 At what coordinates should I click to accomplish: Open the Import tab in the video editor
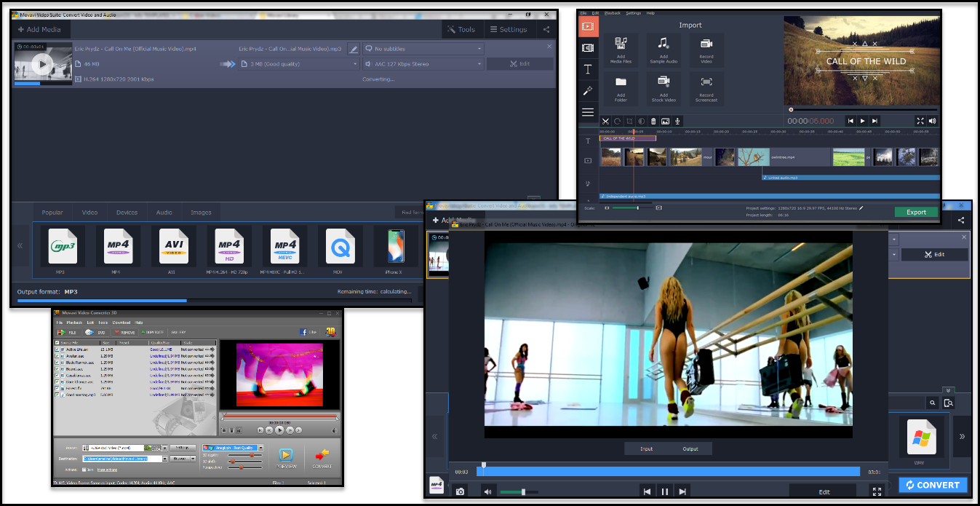(588, 26)
